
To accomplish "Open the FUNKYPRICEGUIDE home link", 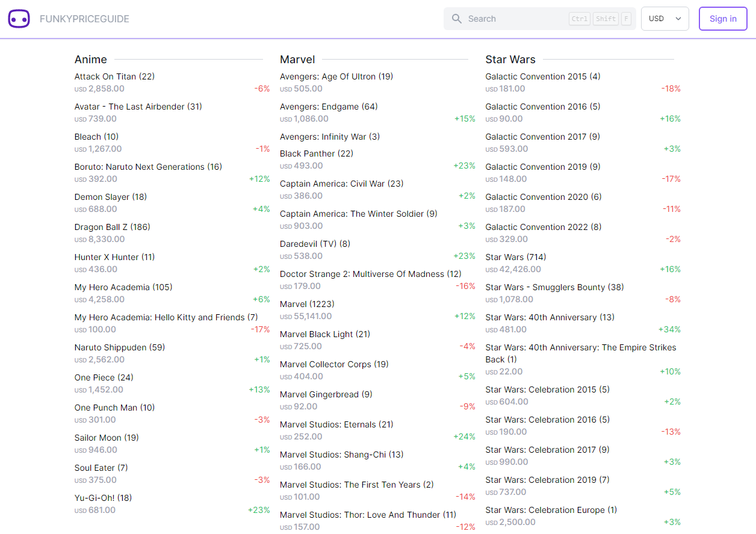I will (x=84, y=19).
